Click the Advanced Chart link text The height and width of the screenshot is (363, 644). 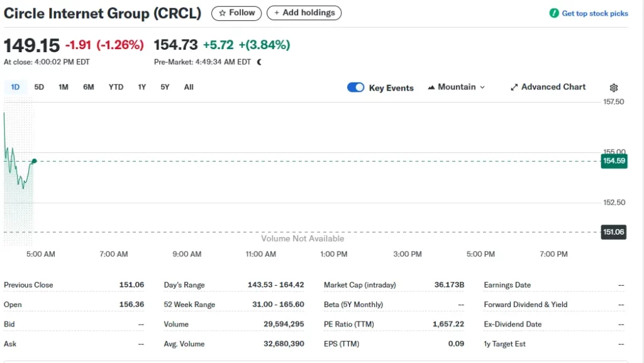point(553,87)
